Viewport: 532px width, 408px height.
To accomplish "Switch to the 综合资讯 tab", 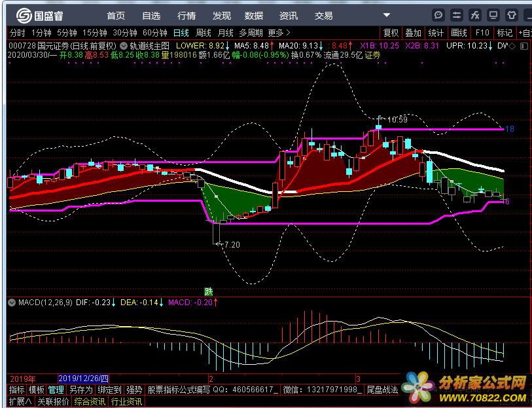I will [x=90, y=401].
